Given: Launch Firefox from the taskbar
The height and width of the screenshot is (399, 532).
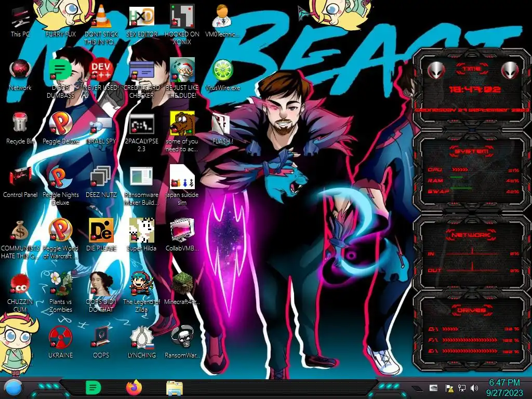Looking at the screenshot, I should coord(134,388).
